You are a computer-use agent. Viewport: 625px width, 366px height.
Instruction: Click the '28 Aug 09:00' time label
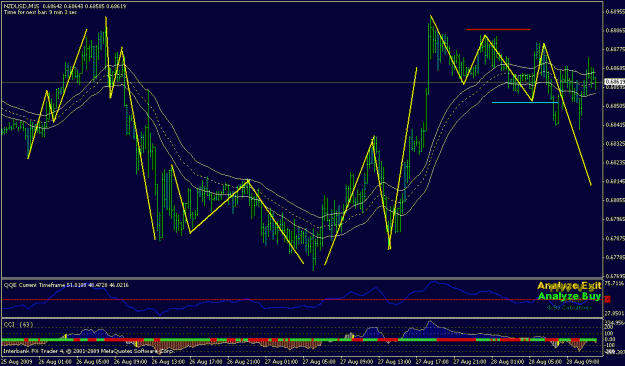(582, 362)
